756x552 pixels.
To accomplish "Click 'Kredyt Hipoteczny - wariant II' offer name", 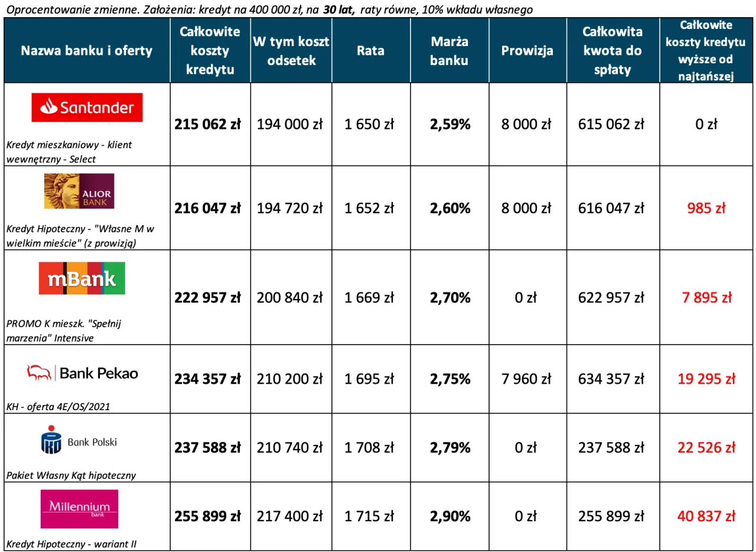I will [71, 544].
